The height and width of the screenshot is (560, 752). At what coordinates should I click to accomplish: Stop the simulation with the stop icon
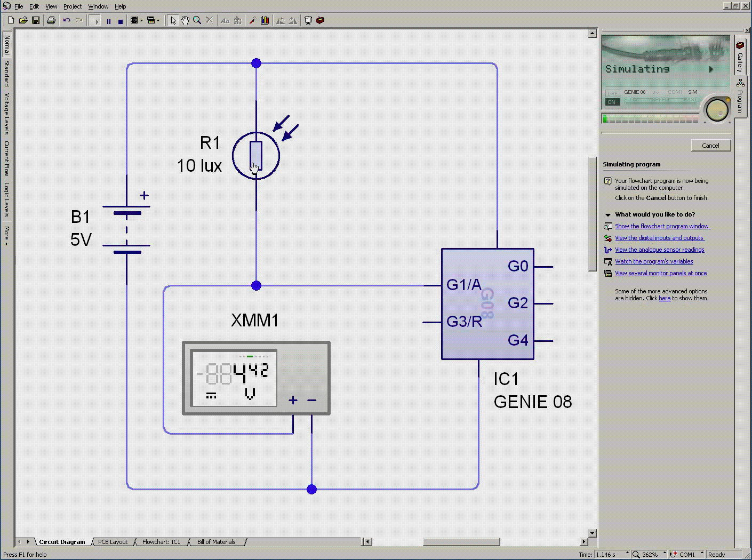(121, 21)
